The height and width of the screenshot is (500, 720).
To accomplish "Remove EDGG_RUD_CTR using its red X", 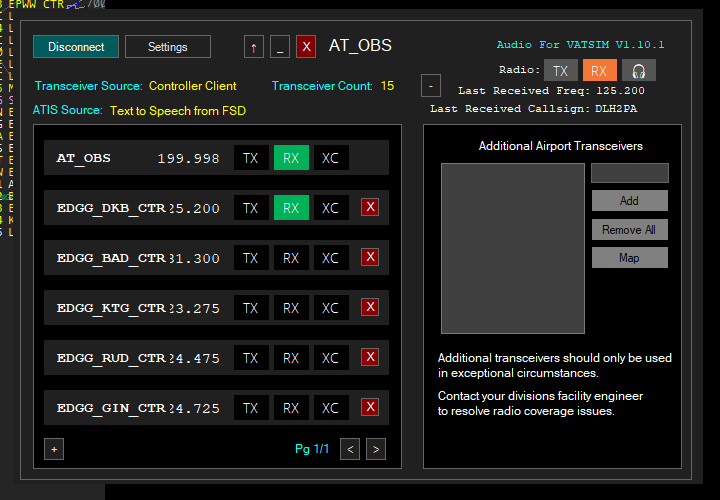I will (370, 357).
